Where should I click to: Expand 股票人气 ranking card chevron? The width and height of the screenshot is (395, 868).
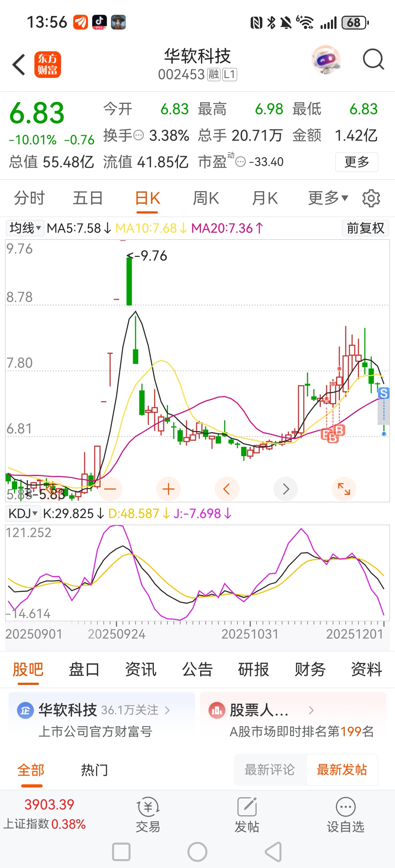coord(311,710)
